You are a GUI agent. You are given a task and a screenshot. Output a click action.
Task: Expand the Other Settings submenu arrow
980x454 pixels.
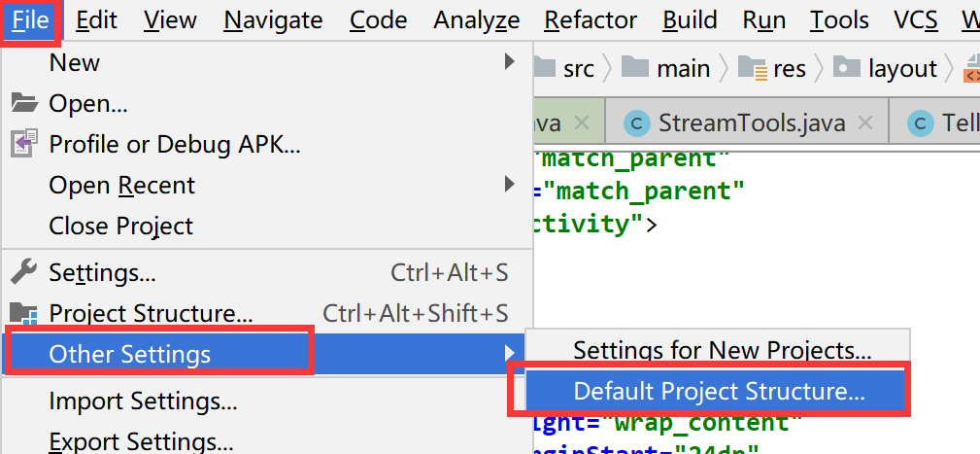tap(510, 354)
